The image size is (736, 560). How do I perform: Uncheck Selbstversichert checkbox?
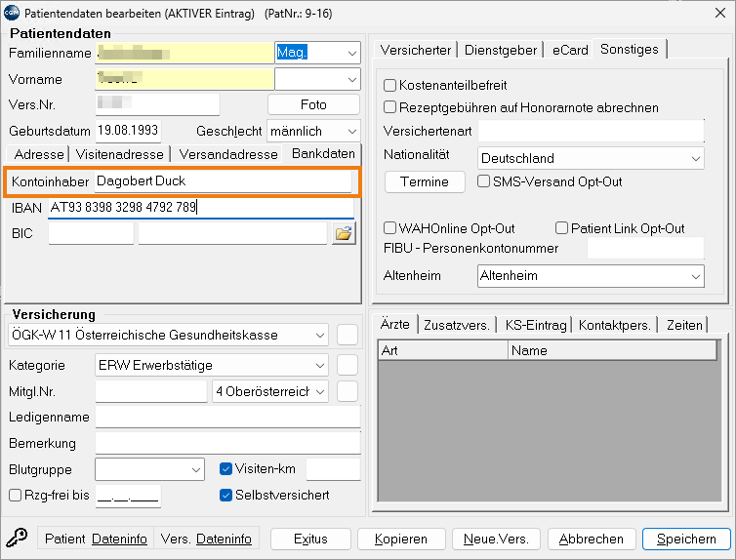coord(225,495)
